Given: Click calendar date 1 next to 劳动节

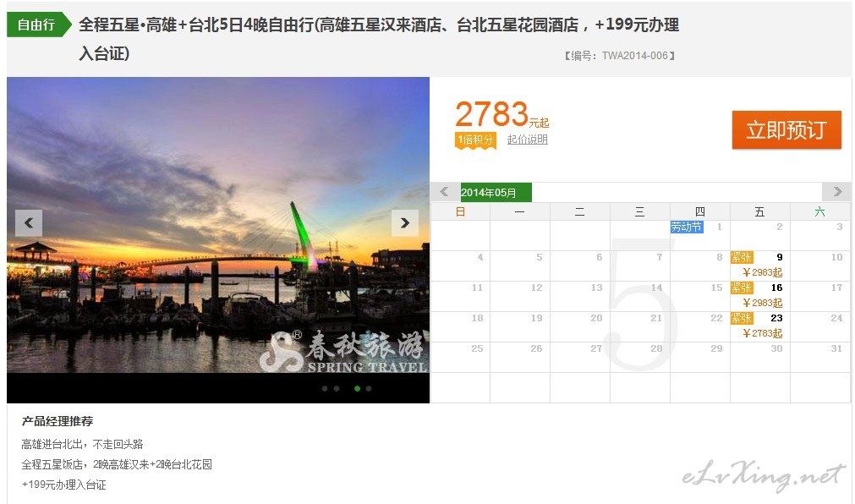Looking at the screenshot, I should coord(719,227).
